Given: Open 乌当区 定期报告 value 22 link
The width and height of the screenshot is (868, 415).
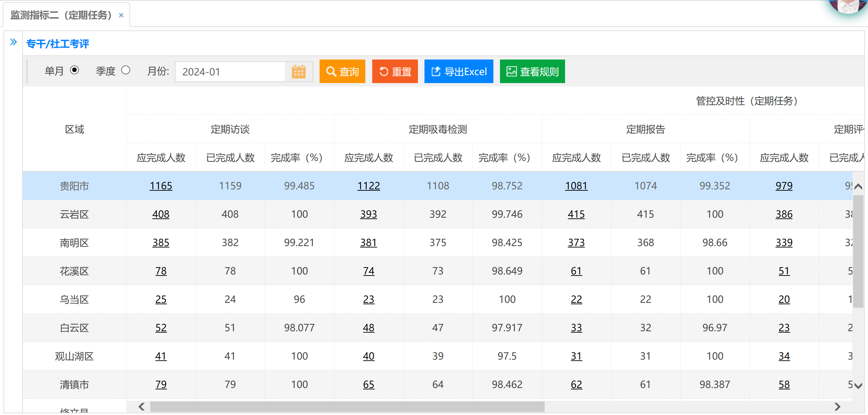Looking at the screenshot, I should [576, 299].
